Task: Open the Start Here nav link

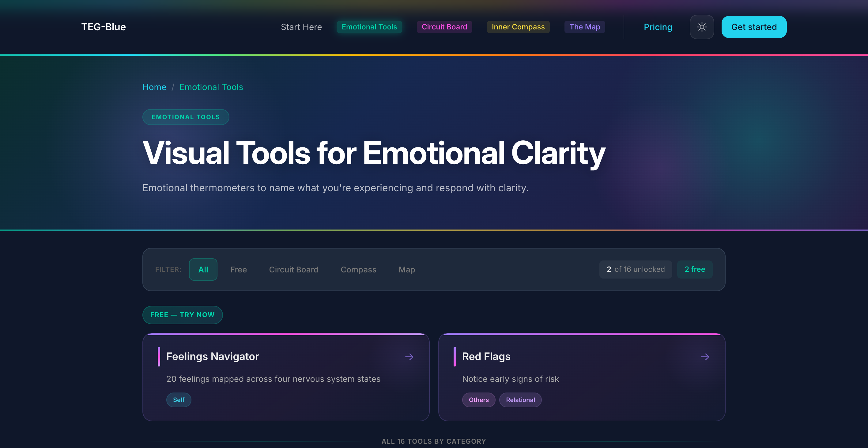Action: (x=301, y=27)
